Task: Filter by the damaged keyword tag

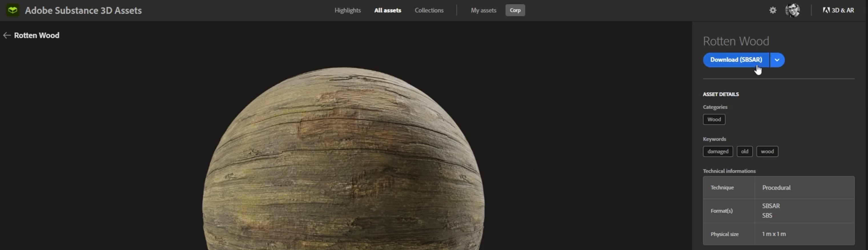Action: [717, 152]
